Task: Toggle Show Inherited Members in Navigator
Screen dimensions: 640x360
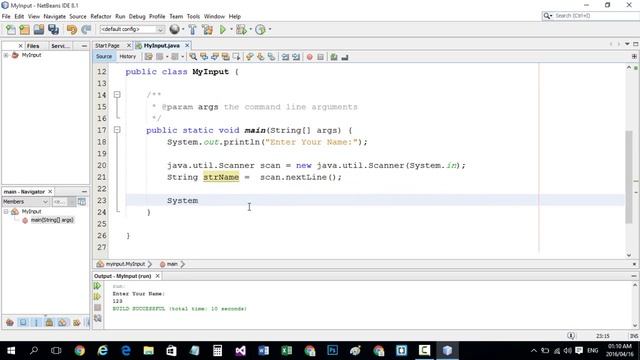Action: pos(10,322)
